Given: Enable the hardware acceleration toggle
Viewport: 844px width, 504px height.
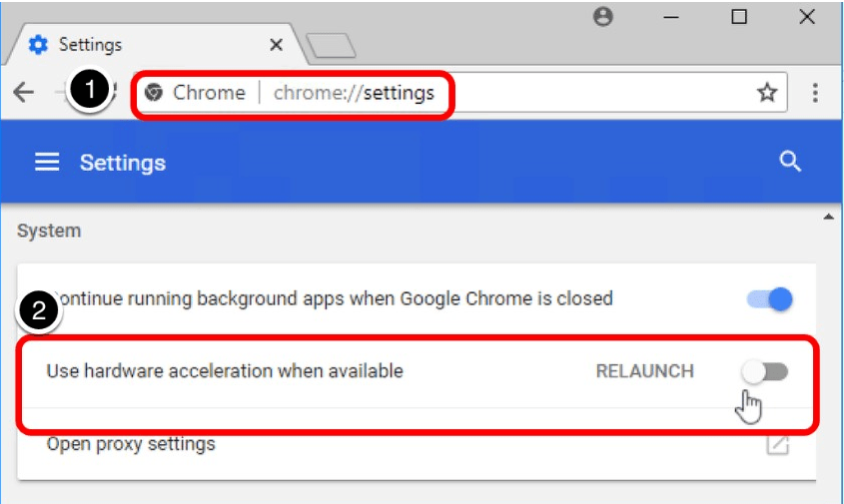Looking at the screenshot, I should [x=765, y=371].
